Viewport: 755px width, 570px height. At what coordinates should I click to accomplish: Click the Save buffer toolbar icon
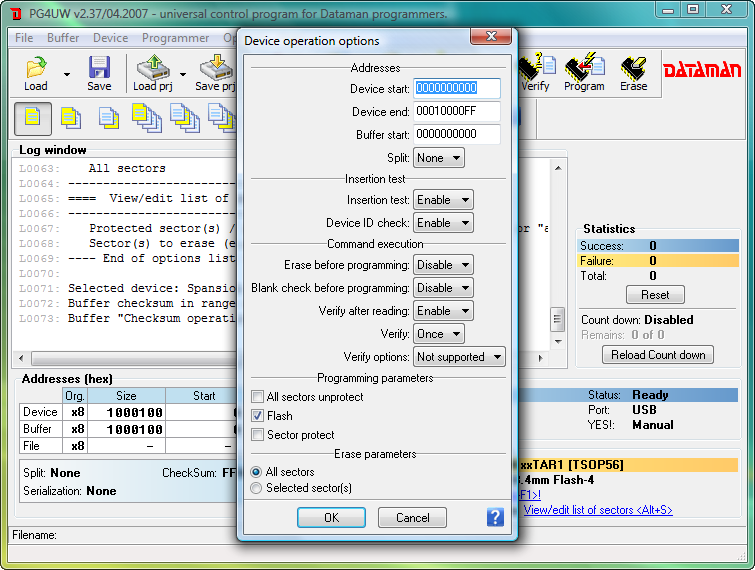[x=99, y=72]
